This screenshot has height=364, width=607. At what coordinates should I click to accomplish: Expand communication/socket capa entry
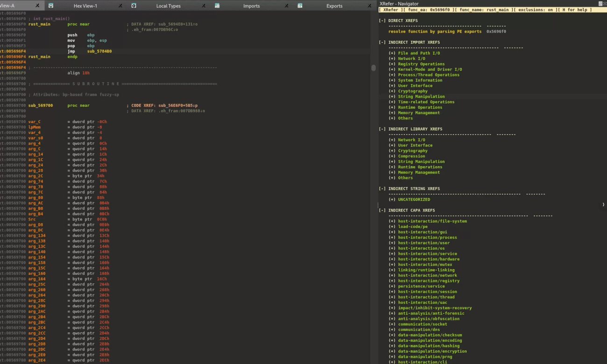[x=392, y=324]
